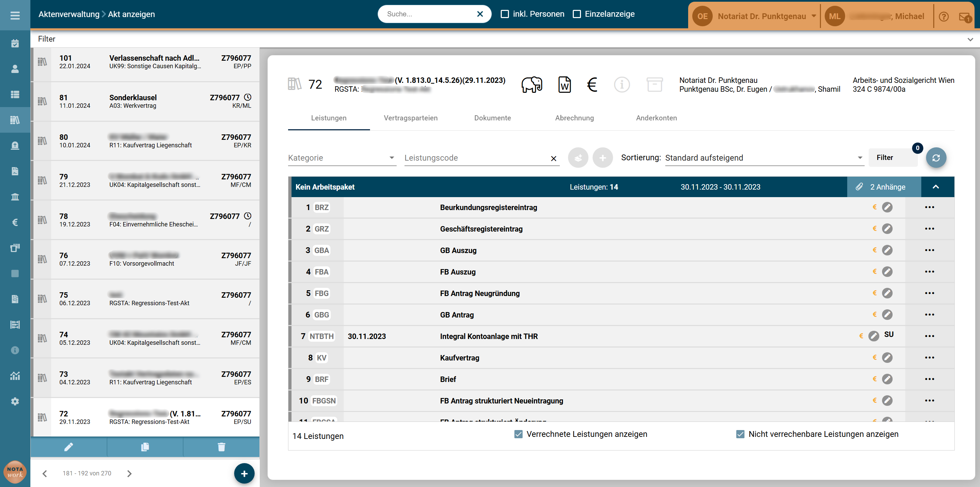Screen dimensions: 980x487
Task: Clear the Suche search field
Action: click(x=480, y=14)
